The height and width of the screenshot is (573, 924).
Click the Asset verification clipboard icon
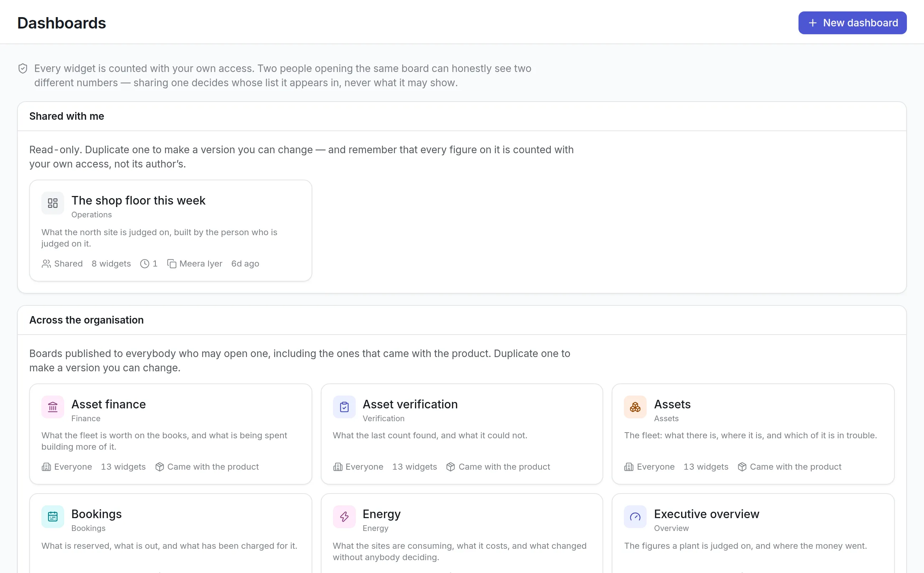point(344,407)
